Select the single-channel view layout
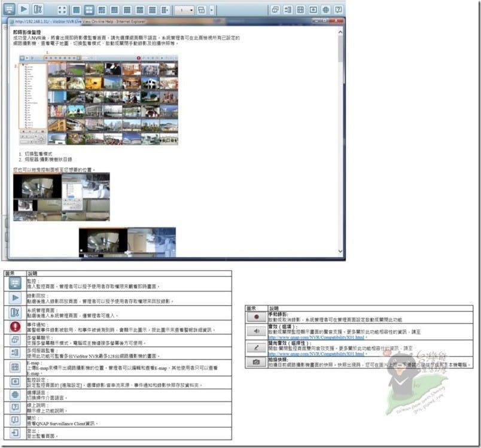This screenshot has height=448, width=481. tap(77, 10)
